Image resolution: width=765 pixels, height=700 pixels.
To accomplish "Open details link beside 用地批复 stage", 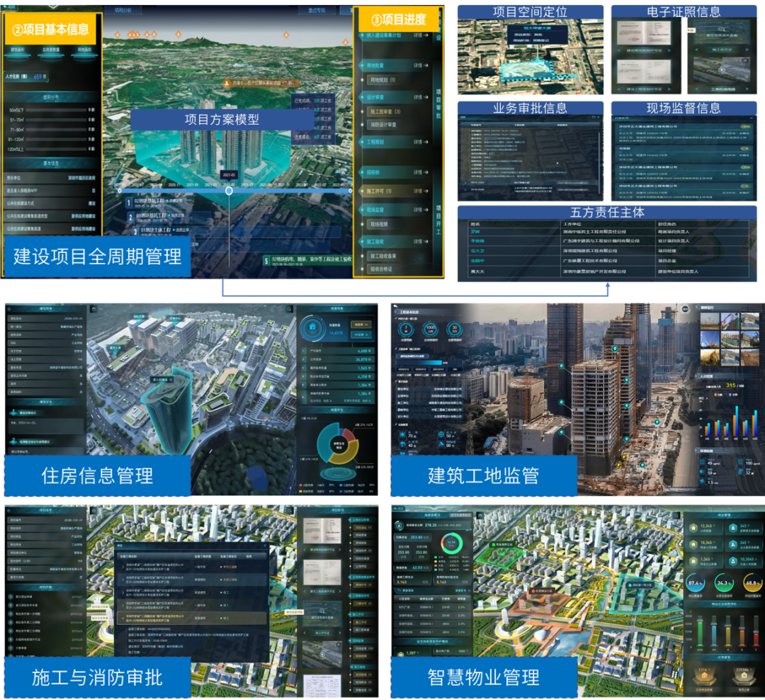I will pos(421,65).
